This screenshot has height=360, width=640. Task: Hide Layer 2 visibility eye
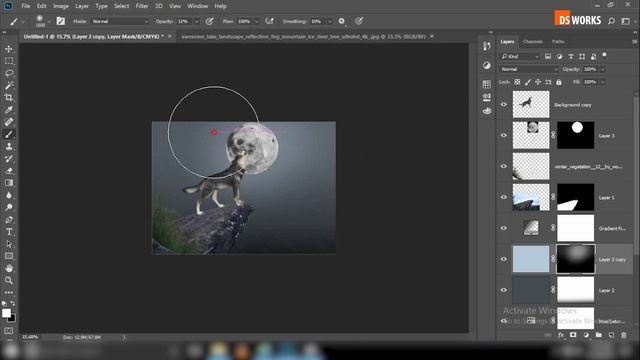click(504, 290)
